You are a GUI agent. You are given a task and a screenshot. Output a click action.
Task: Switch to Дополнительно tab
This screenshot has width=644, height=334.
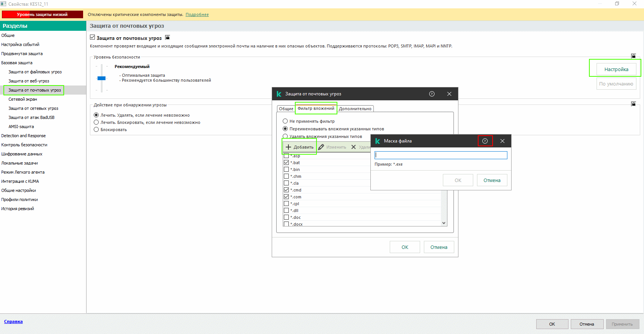tap(355, 109)
